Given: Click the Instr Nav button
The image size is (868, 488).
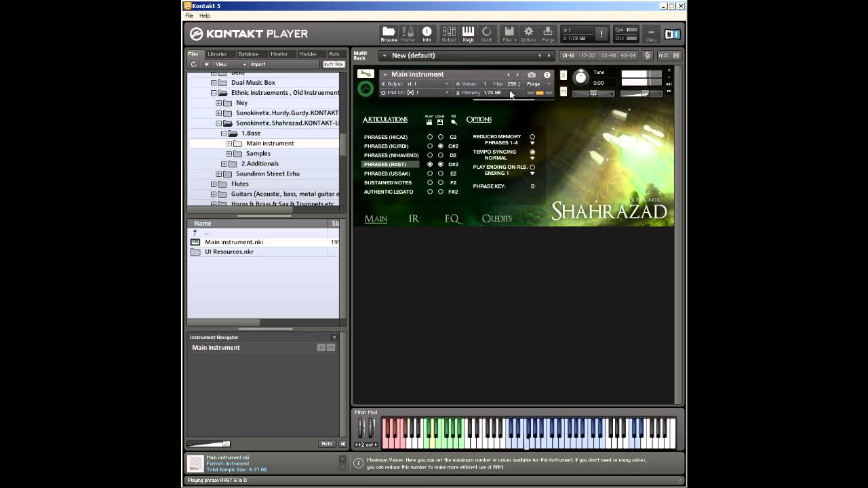Looking at the screenshot, I should coord(334,64).
